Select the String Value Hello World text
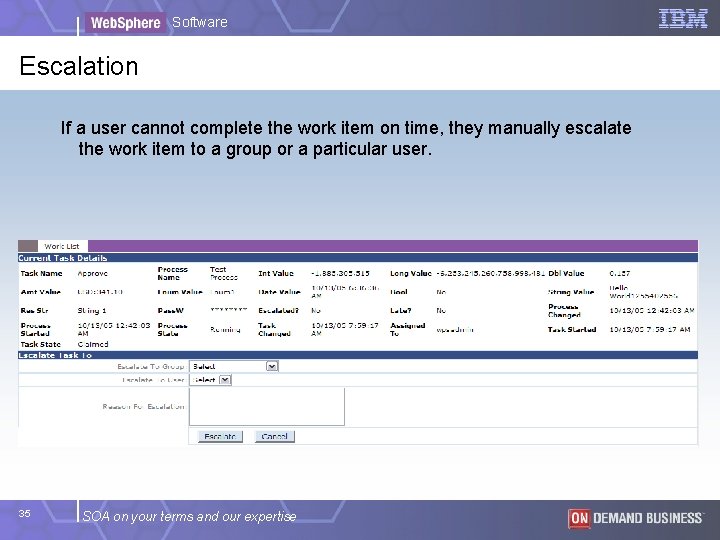The height and width of the screenshot is (540, 720). coord(643,292)
